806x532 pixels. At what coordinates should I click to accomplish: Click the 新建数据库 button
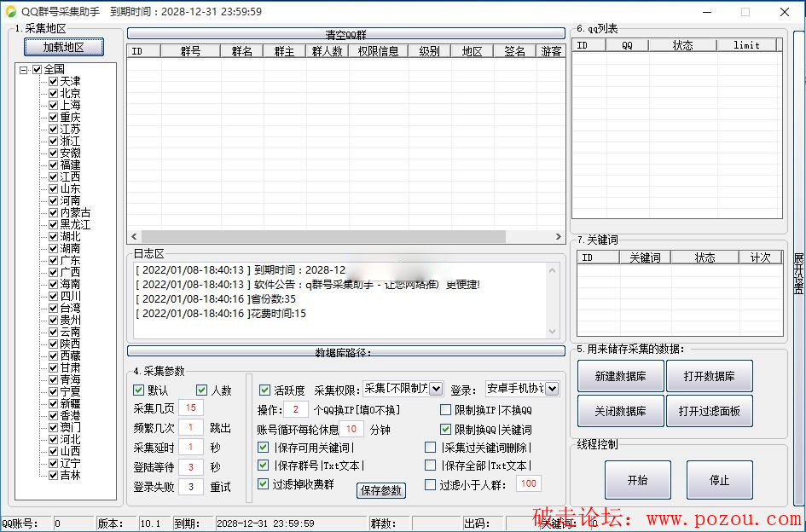tap(620, 376)
